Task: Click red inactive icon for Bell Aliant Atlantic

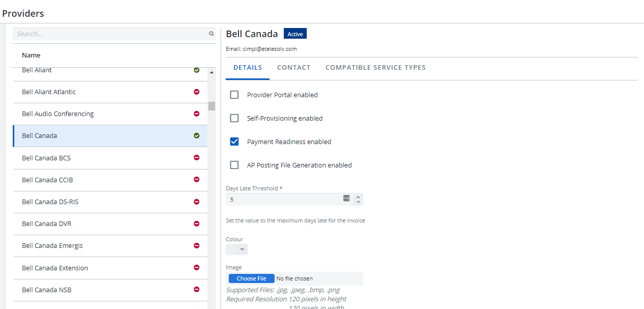Action: click(x=197, y=92)
